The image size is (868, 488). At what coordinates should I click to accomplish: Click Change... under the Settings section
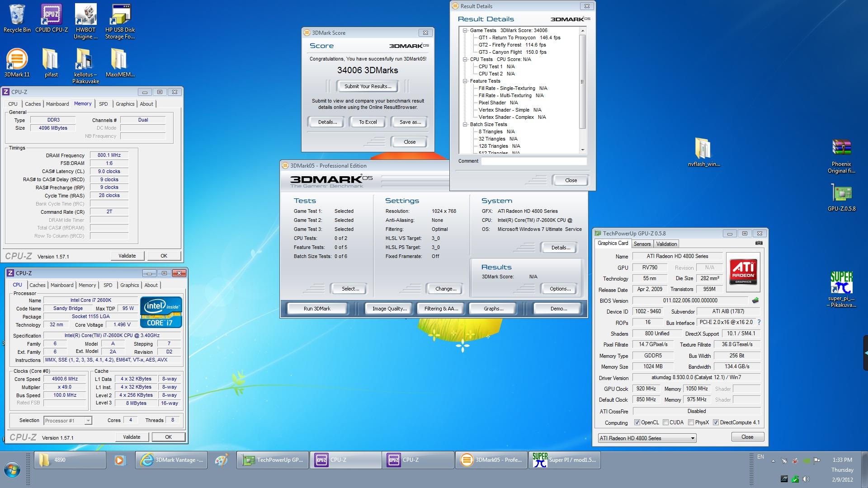446,289
